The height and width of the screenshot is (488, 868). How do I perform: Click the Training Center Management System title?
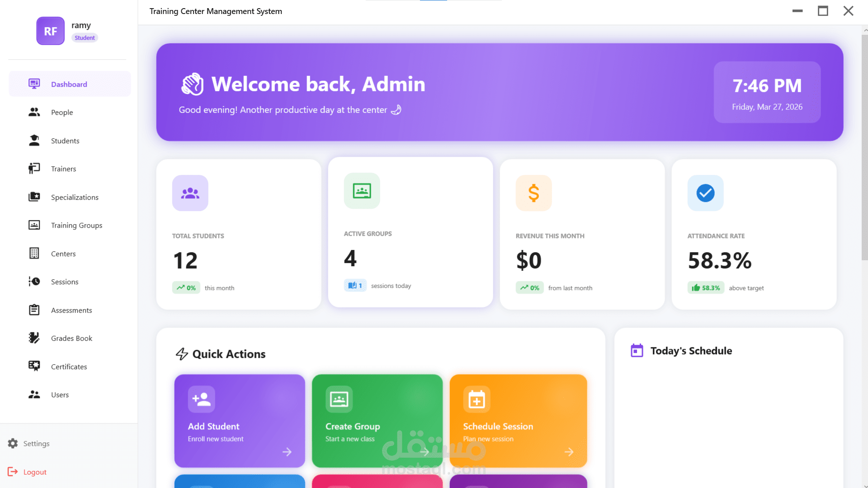[216, 11]
